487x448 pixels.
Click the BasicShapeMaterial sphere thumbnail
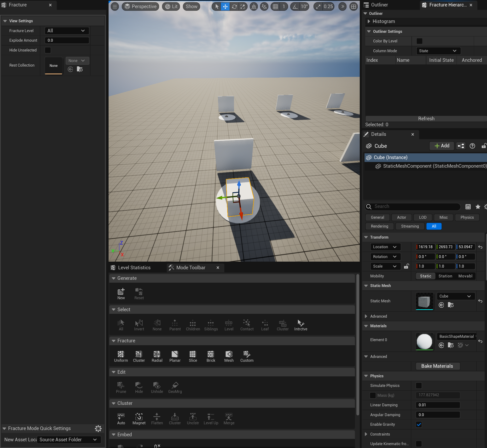click(424, 341)
